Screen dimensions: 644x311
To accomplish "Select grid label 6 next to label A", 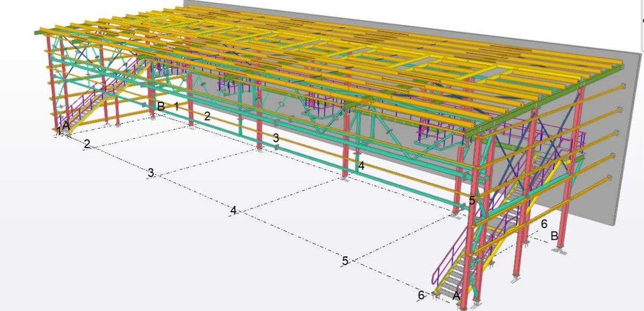I will click(421, 294).
